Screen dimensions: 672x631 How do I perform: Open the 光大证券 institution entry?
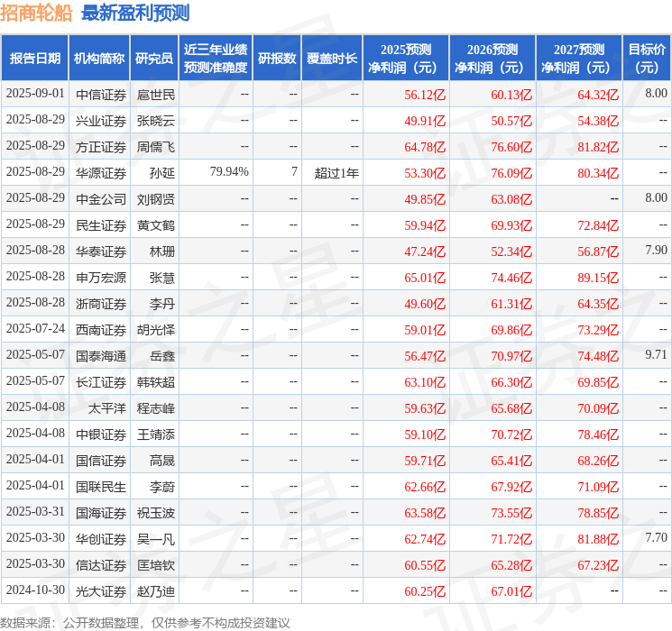pos(100,591)
